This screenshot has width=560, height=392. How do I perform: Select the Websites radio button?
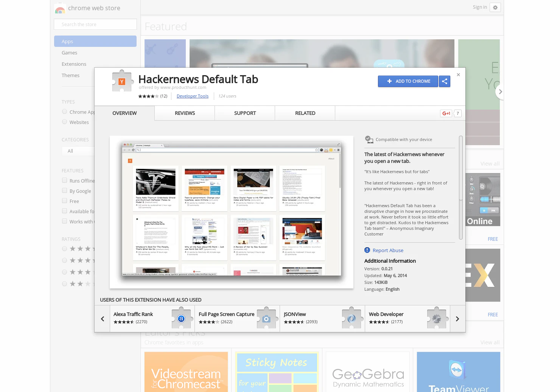[x=65, y=122]
